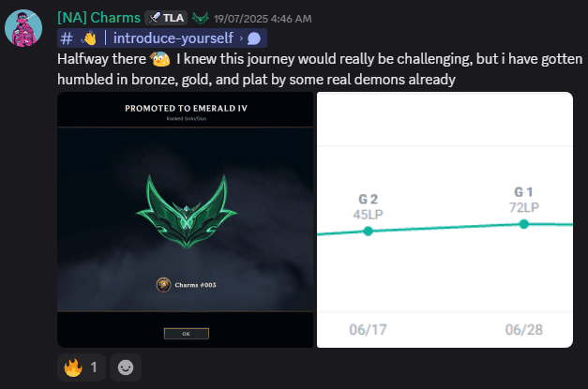
Task: Click the [NA] Charms username
Action: tap(98, 18)
